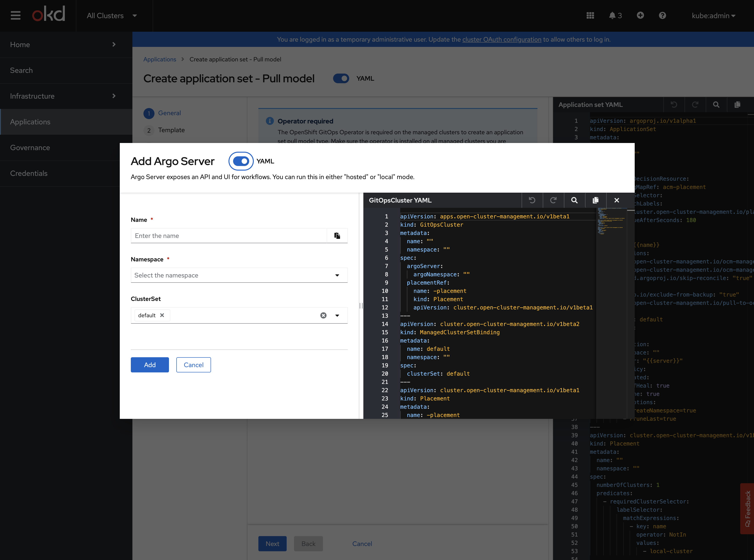
Task: Expand the ClusterSet dropdown arrow
Action: point(337,316)
